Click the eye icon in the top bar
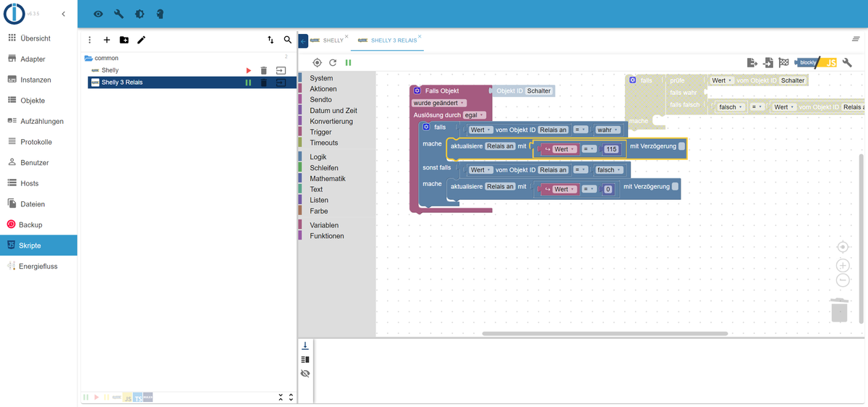 pos(98,14)
